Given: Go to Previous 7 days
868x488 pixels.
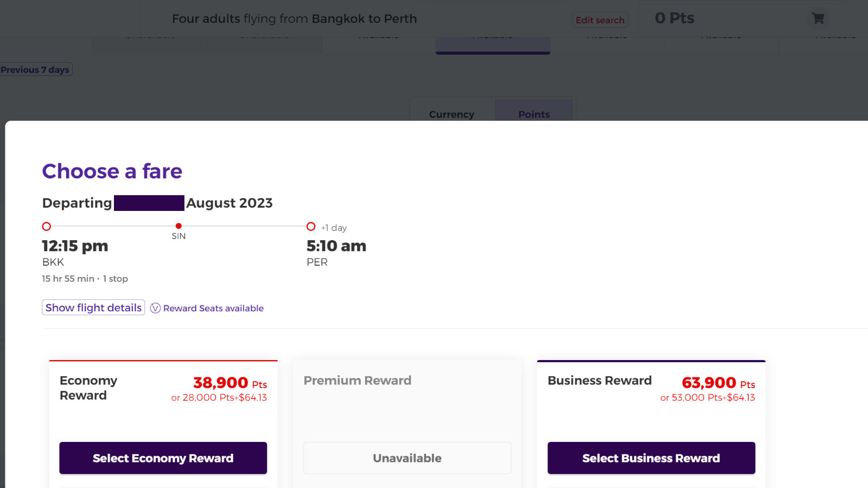Looking at the screenshot, I should point(36,69).
